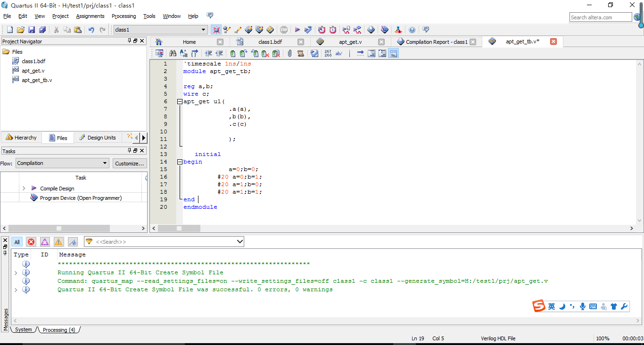Click the Replace text icon in editor toolbar

[183, 54]
